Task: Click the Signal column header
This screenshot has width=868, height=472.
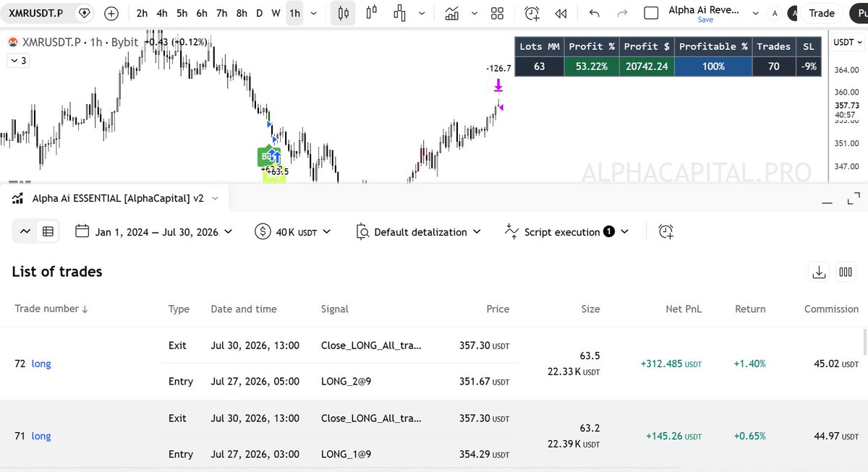Action: pos(335,309)
